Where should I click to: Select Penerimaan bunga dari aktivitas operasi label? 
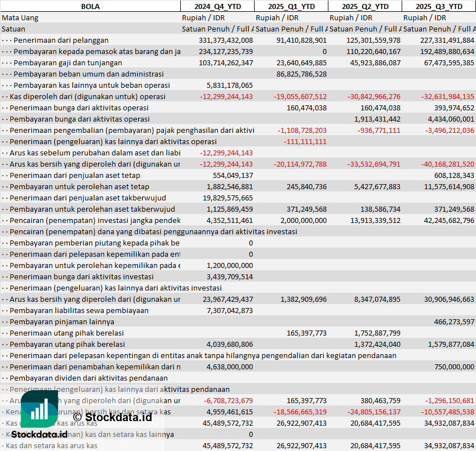pyautogui.click(x=79, y=108)
